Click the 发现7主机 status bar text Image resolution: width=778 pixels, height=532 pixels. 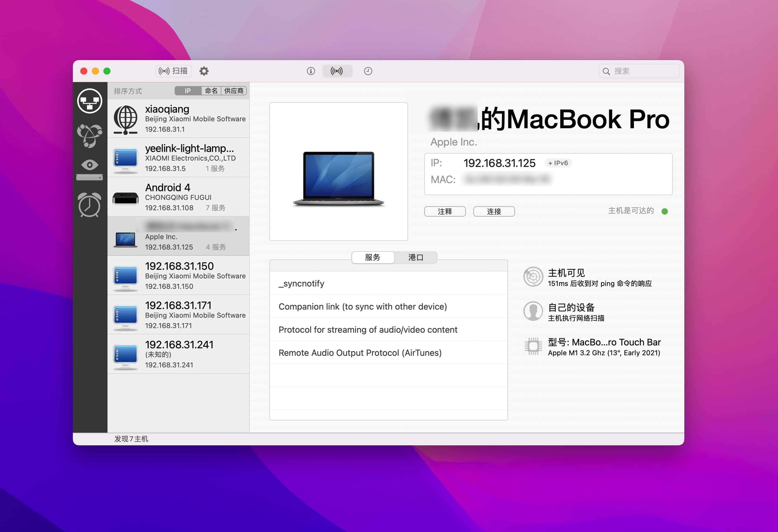point(131,439)
